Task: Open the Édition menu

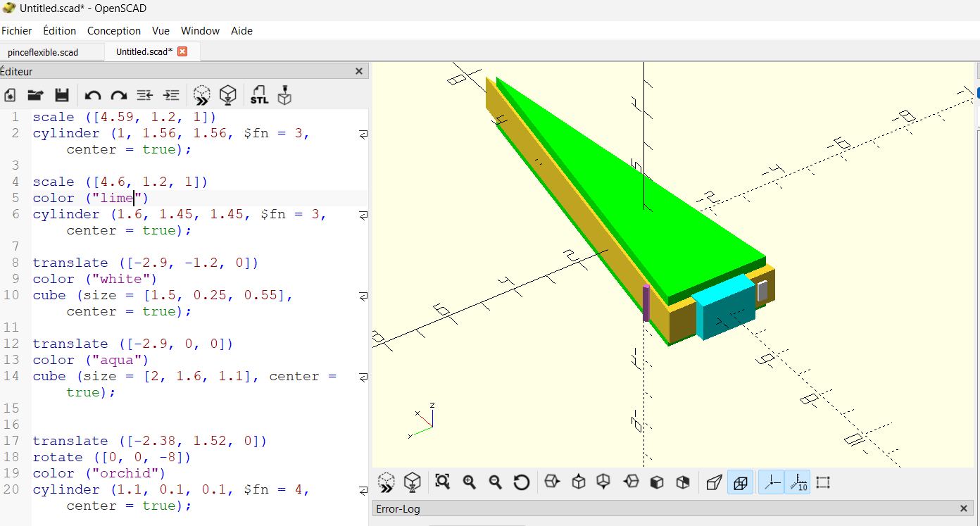Action: tap(60, 31)
